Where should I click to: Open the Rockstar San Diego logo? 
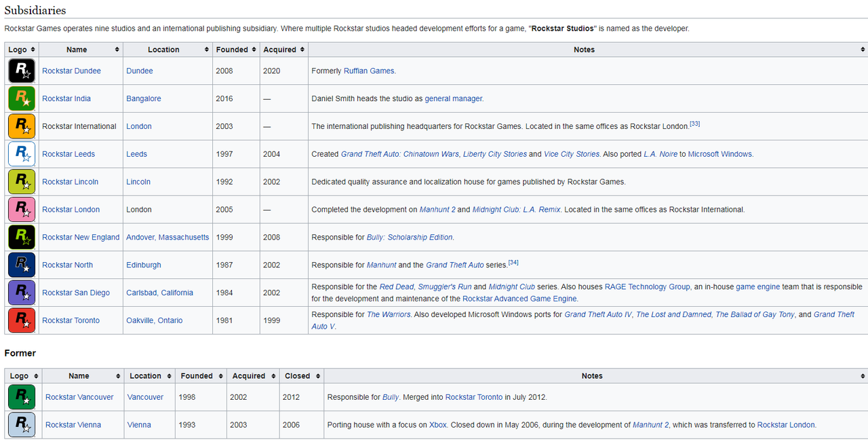(22, 293)
